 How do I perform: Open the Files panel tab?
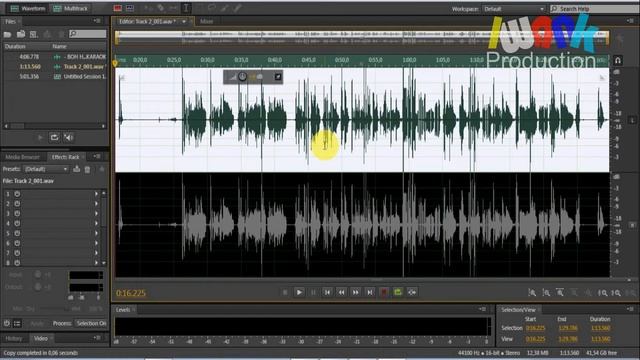[11, 21]
